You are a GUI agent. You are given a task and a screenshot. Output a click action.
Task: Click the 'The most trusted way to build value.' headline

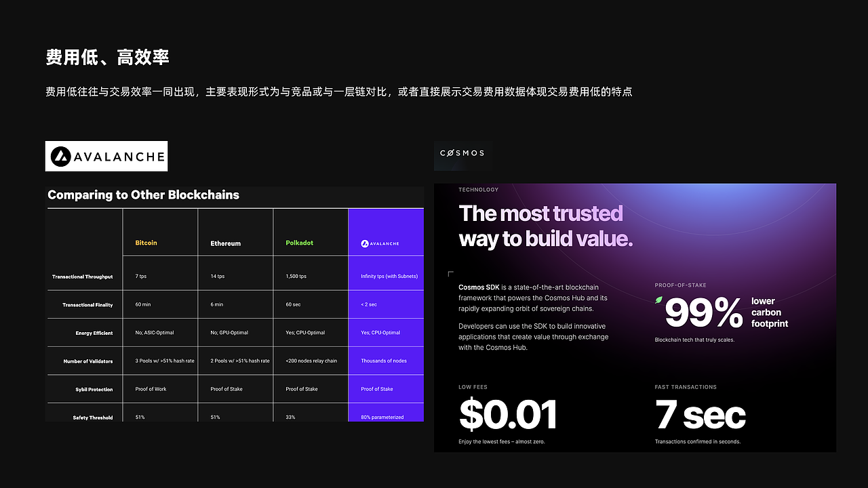coord(545,226)
